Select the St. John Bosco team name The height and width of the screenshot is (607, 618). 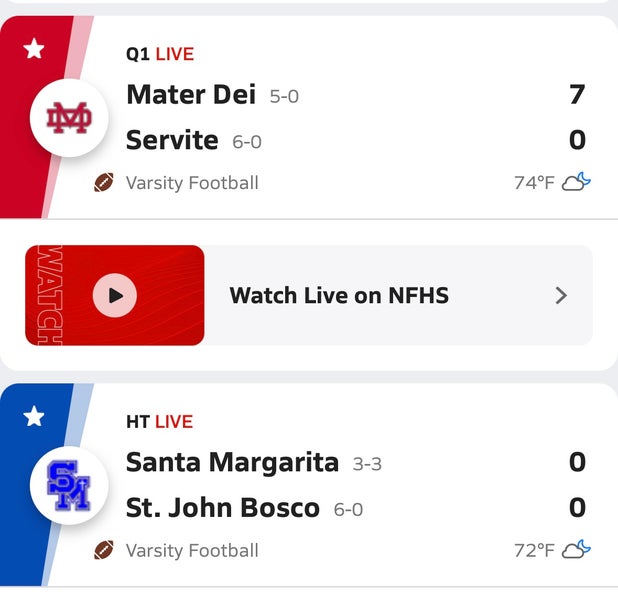click(223, 508)
